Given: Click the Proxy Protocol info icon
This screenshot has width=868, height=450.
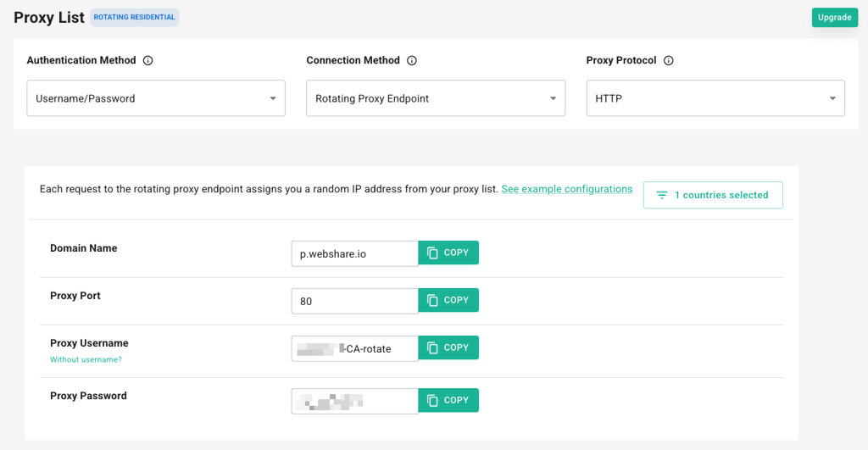Looking at the screenshot, I should [669, 61].
